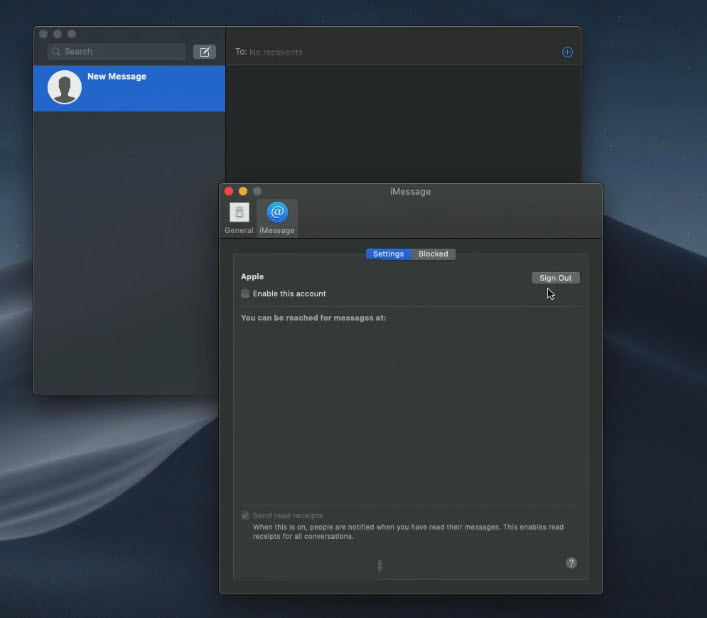Tick the Enable this account checkbox
707x618 pixels.
click(245, 294)
